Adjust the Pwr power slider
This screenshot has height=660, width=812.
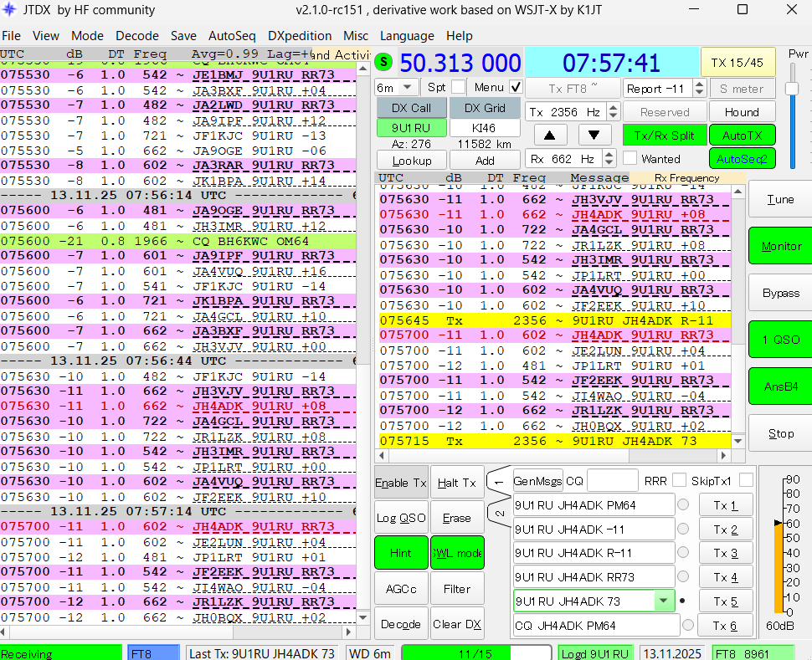tap(792, 88)
